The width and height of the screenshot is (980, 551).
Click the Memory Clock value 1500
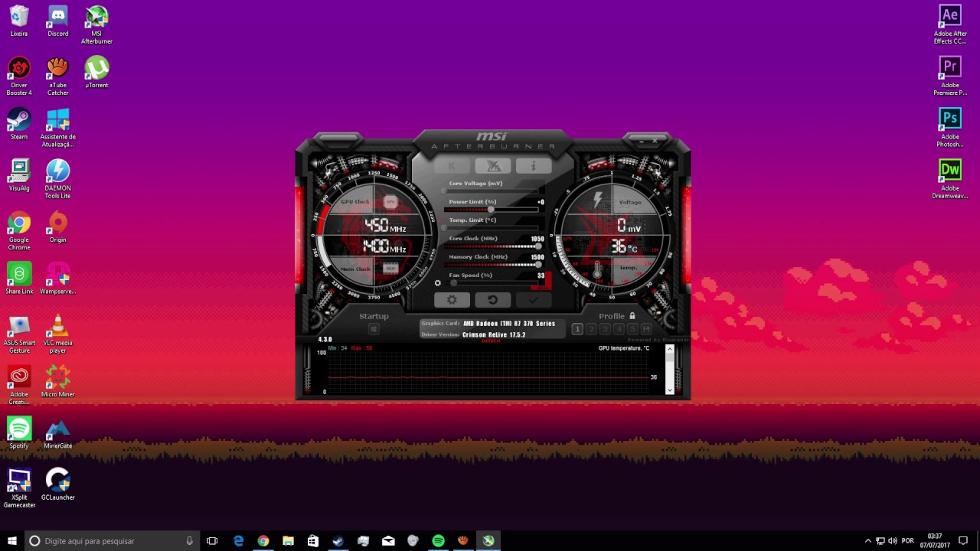tap(537, 257)
